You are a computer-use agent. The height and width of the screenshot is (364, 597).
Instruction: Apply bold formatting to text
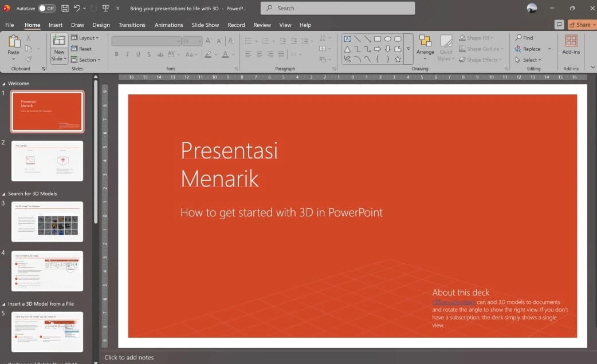117,54
